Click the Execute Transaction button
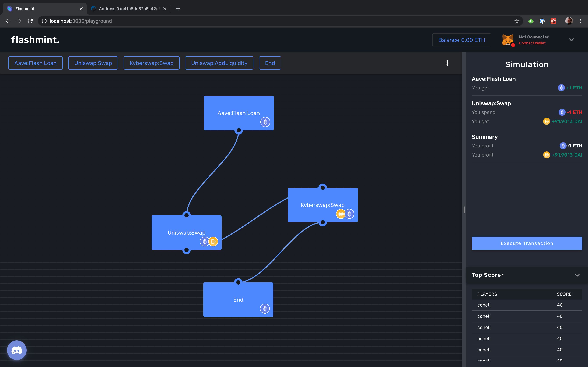Image resolution: width=588 pixels, height=367 pixels. click(527, 243)
